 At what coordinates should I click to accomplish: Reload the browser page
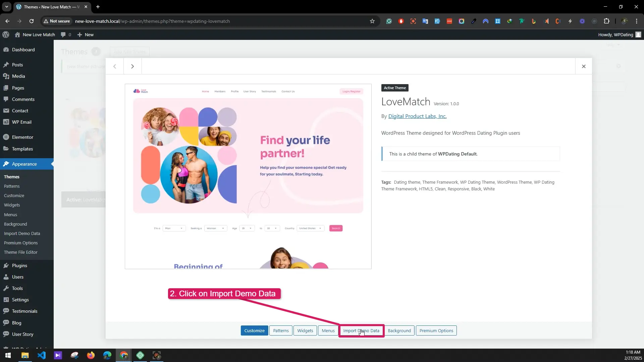[x=31, y=21]
